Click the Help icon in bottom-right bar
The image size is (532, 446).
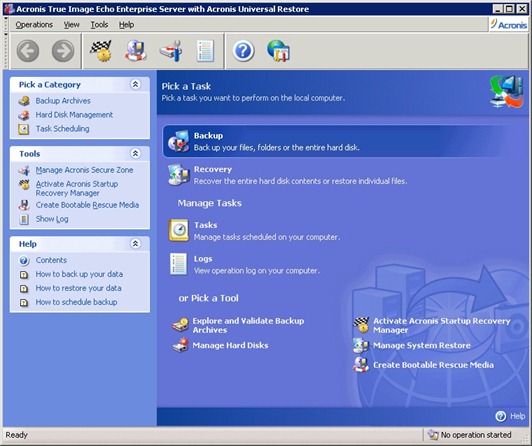[x=501, y=416]
